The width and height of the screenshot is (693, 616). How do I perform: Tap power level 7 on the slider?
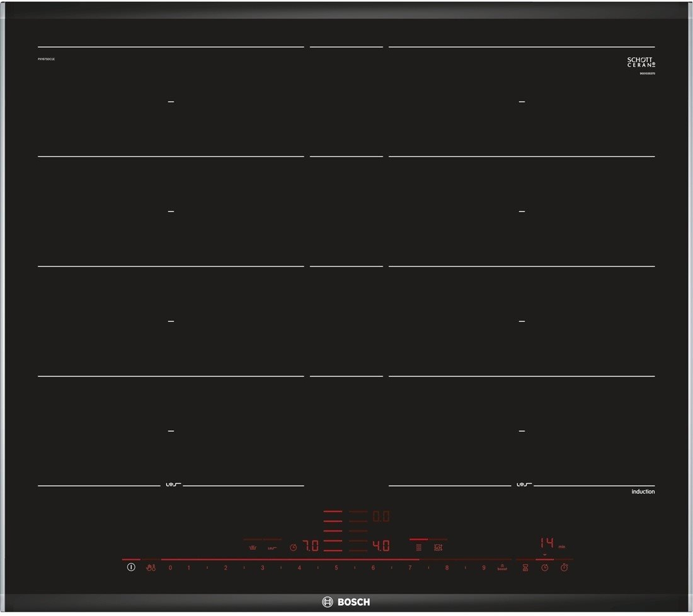pos(409,568)
